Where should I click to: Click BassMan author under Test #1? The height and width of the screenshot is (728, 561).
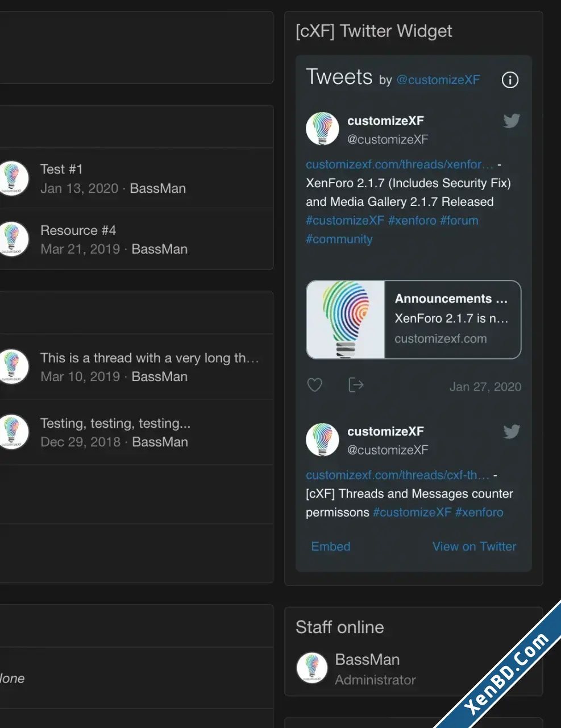click(x=158, y=188)
